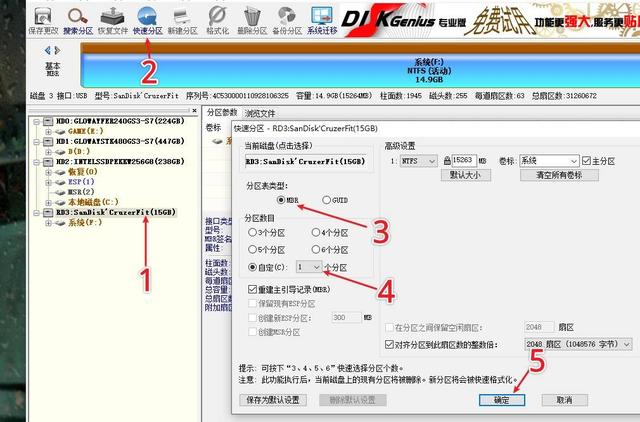Click the Recover Files (恢复文件) icon

click(x=113, y=20)
